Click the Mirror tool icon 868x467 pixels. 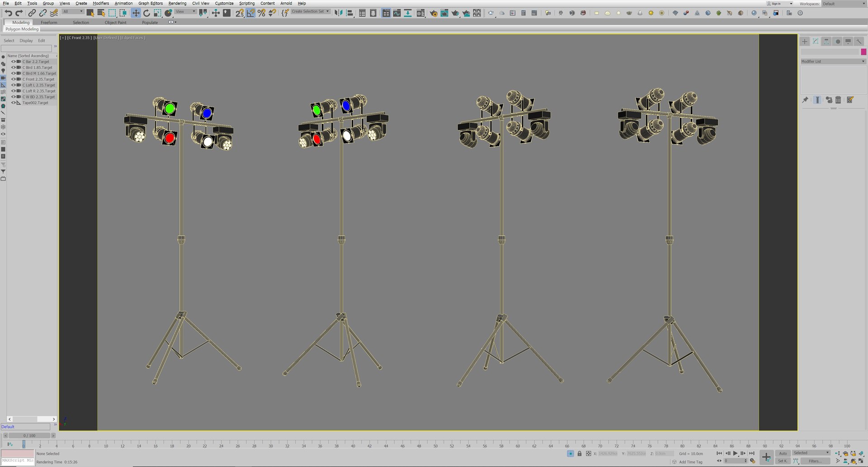[339, 13]
